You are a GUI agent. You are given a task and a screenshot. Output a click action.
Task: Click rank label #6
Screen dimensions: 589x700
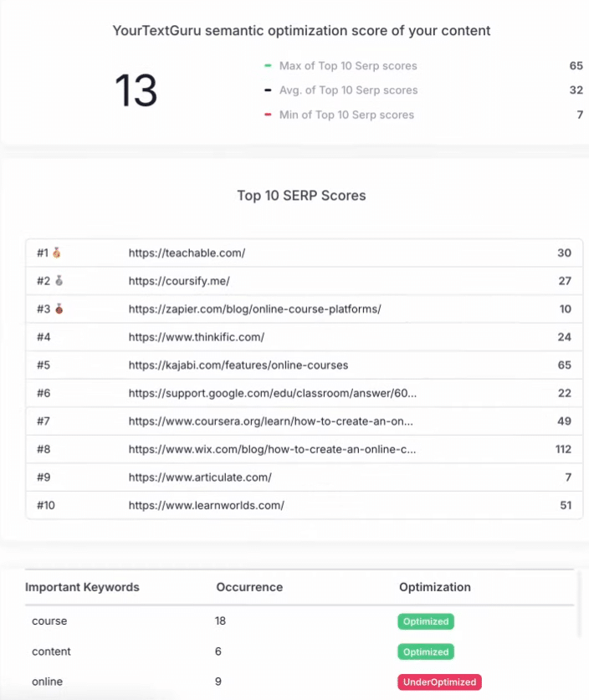point(44,393)
